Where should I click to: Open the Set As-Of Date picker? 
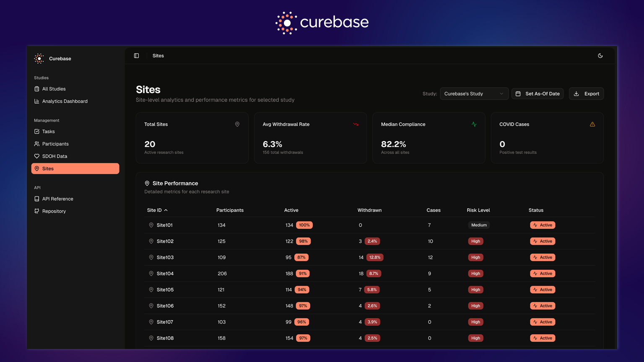click(x=538, y=94)
